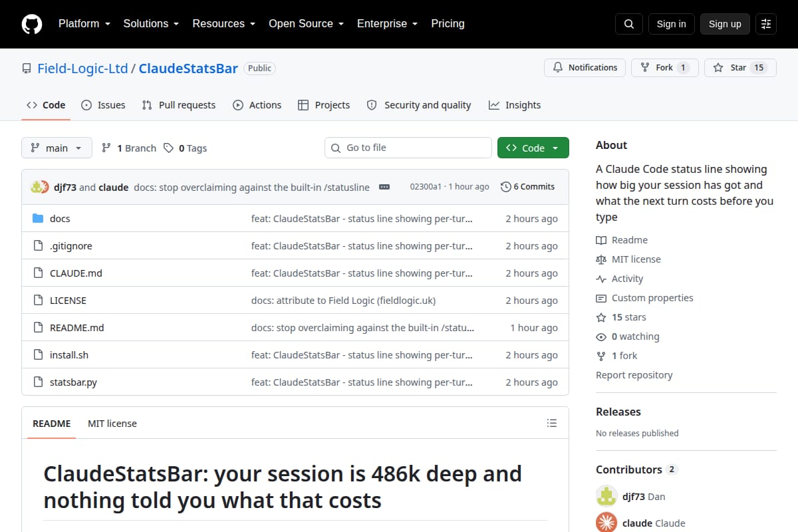Click the djf73 contributor avatar
798x532 pixels.
606,496
